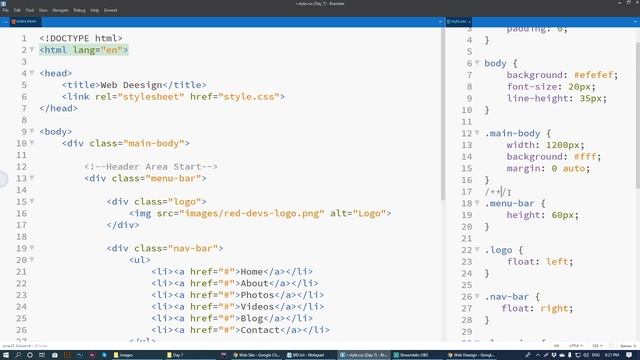The image size is (640, 360).
Task: Switch to the Day 7 folder taskbar window
Action: 189,355
